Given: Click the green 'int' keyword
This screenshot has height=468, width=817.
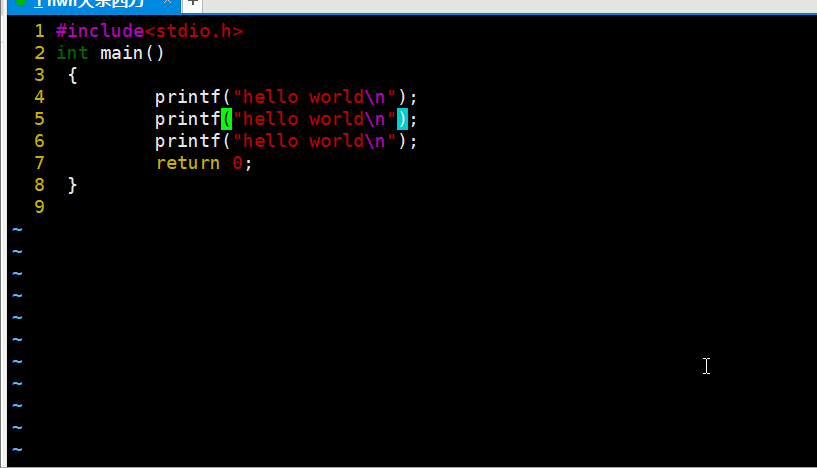Looking at the screenshot, I should coord(72,53).
